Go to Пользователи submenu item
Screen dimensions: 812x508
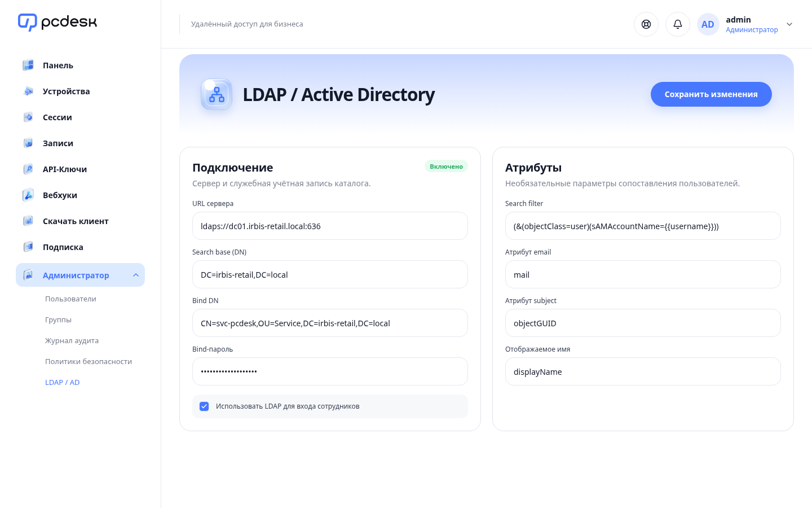[x=70, y=299]
